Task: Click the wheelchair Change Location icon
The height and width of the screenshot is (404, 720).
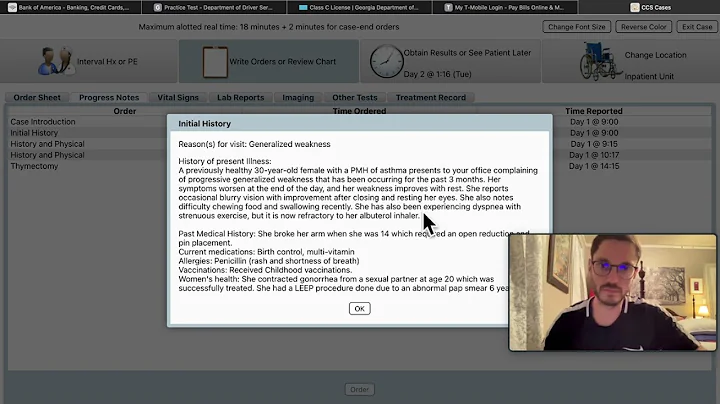Action: [x=599, y=61]
